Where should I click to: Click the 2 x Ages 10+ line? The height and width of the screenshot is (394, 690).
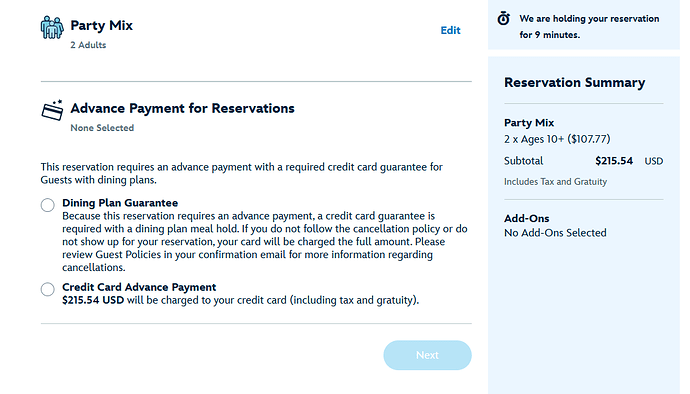coord(557,139)
